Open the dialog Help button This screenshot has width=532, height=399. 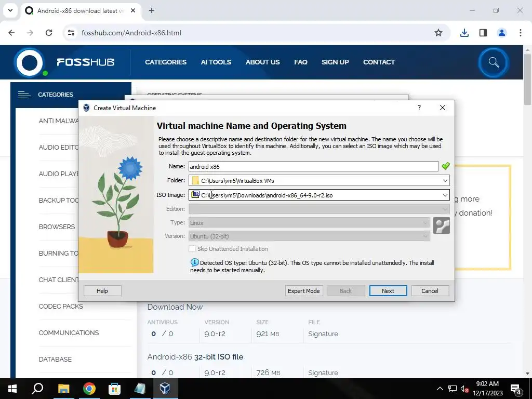102,291
